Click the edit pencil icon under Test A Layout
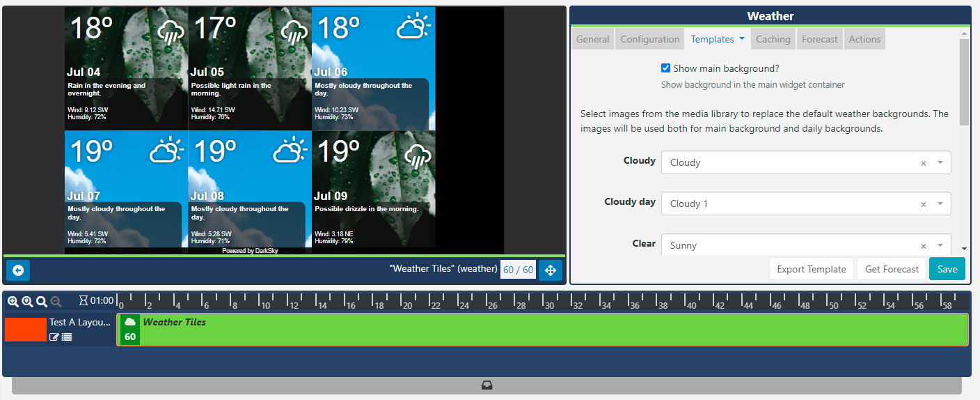 point(54,337)
